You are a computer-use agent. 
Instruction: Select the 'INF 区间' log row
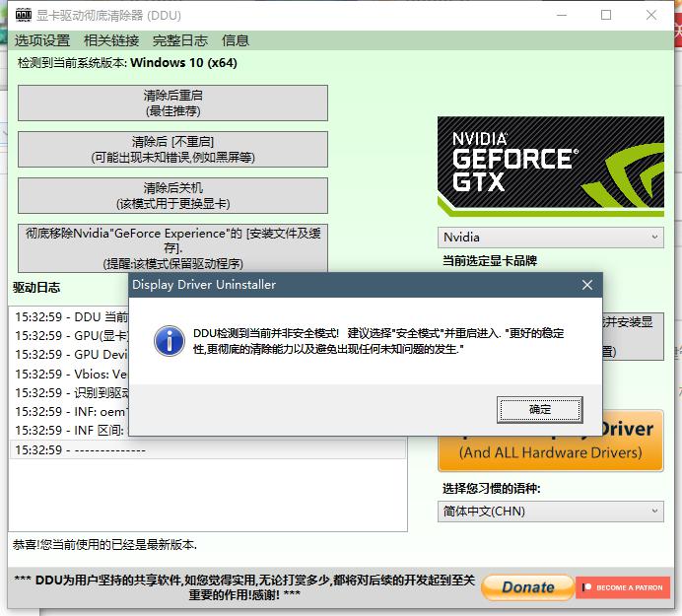coord(70,431)
